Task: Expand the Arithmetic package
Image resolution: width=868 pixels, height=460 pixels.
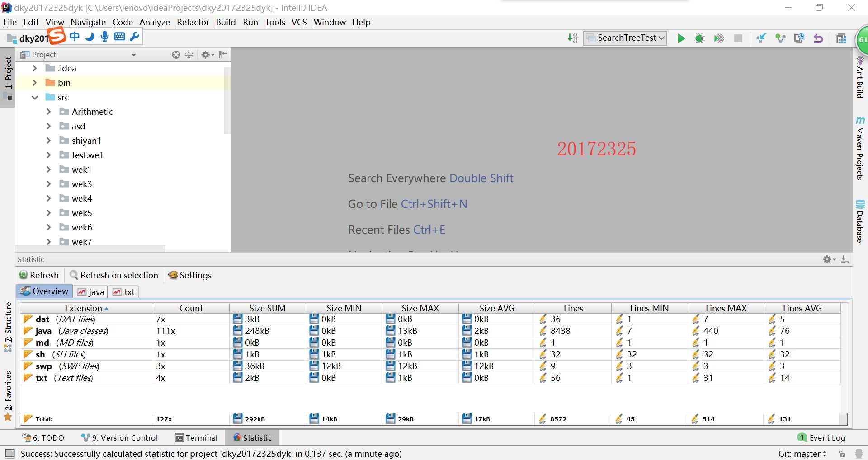Action: 49,112
